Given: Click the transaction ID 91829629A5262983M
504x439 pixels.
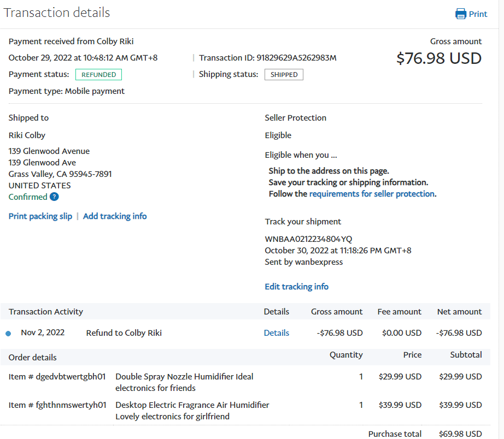Looking at the screenshot, I should [x=296, y=58].
